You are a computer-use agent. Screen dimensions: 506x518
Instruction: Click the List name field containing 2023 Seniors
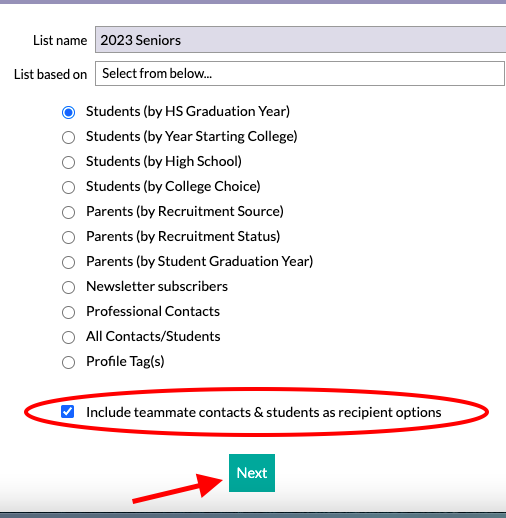coord(300,40)
